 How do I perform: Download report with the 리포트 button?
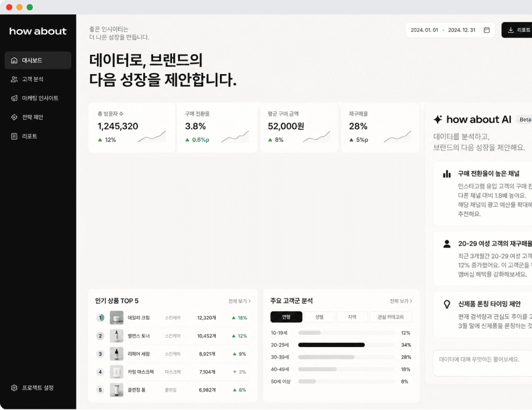(517, 30)
